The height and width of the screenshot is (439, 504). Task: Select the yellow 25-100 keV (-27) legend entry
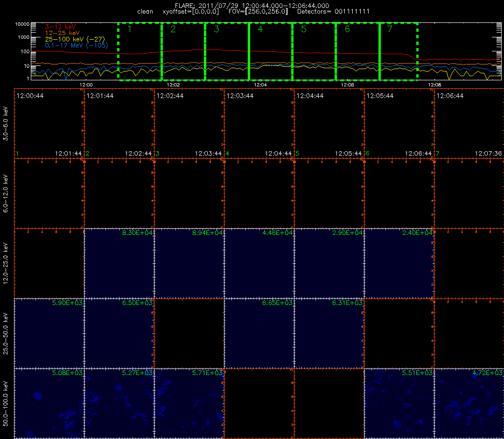75,39
